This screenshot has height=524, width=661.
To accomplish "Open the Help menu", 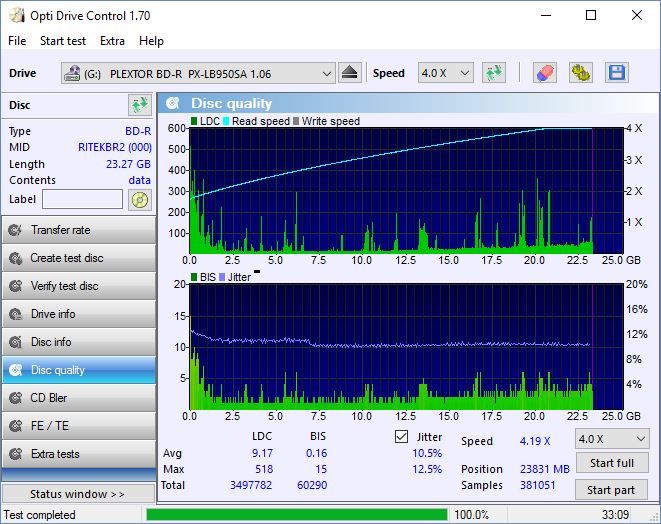I will pos(151,41).
